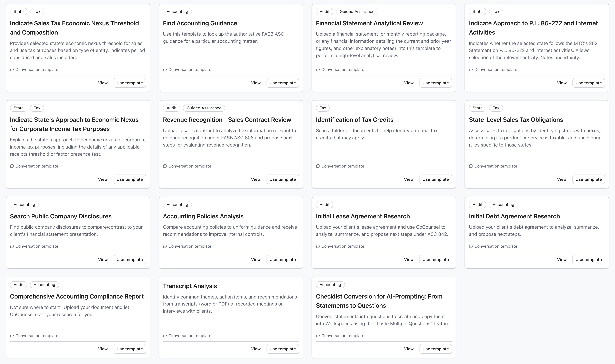Click conversation bubble icon on Transcript Analysis card
This screenshot has width=615, height=364.
[165, 336]
